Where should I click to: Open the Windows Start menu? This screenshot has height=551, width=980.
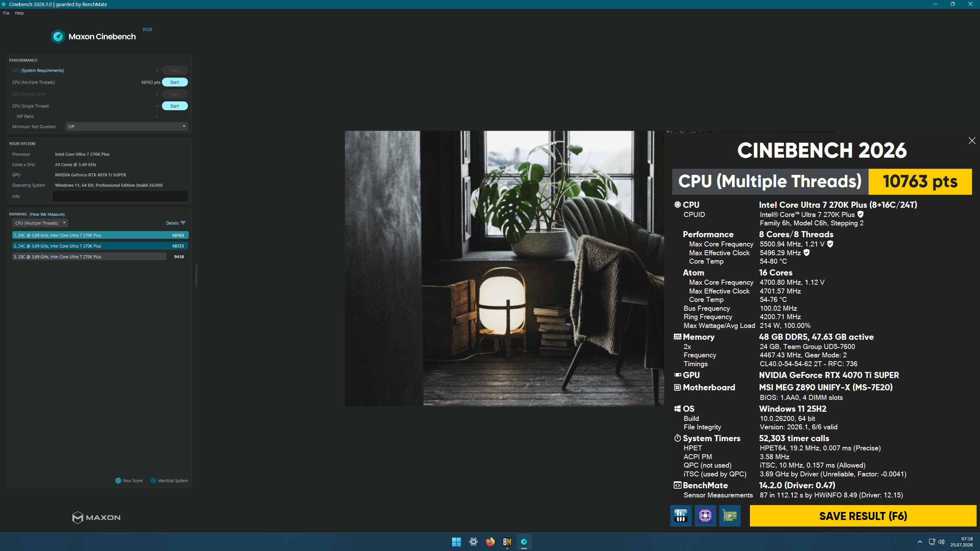point(456,542)
